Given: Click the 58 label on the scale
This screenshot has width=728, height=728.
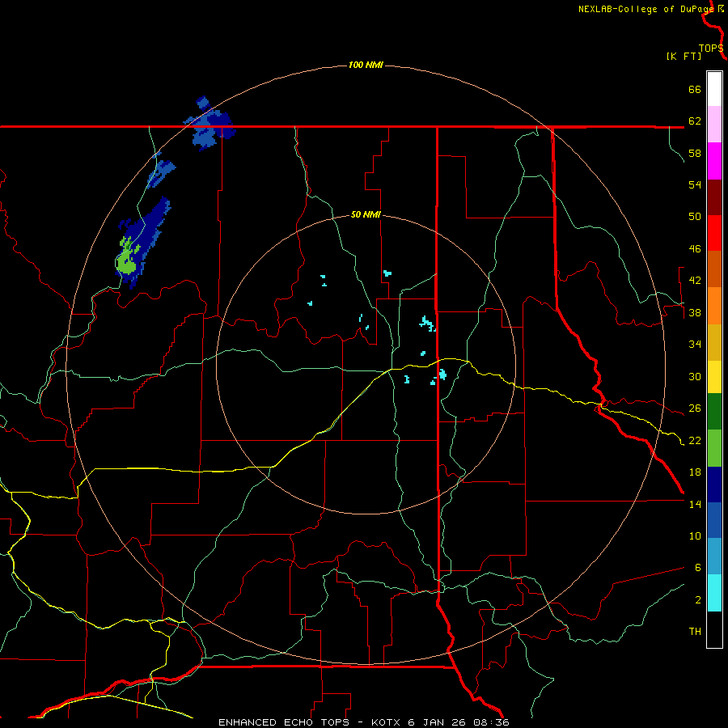Looking at the screenshot, I should (695, 153).
